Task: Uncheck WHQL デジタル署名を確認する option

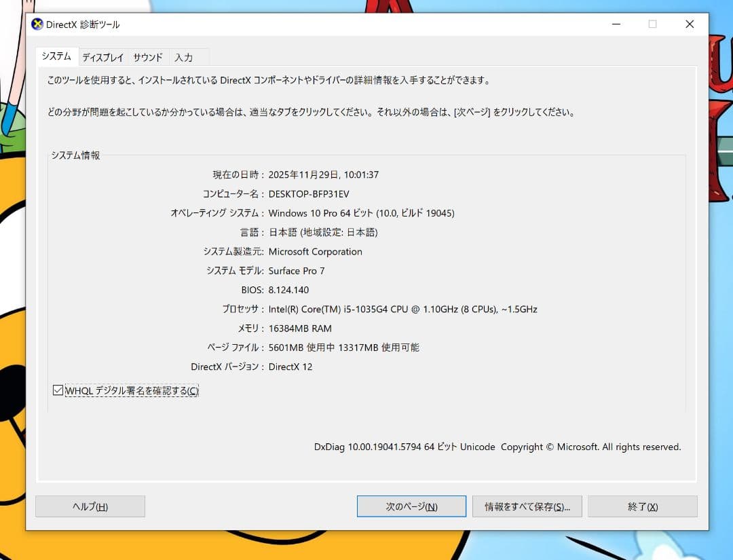Action: tap(58, 390)
